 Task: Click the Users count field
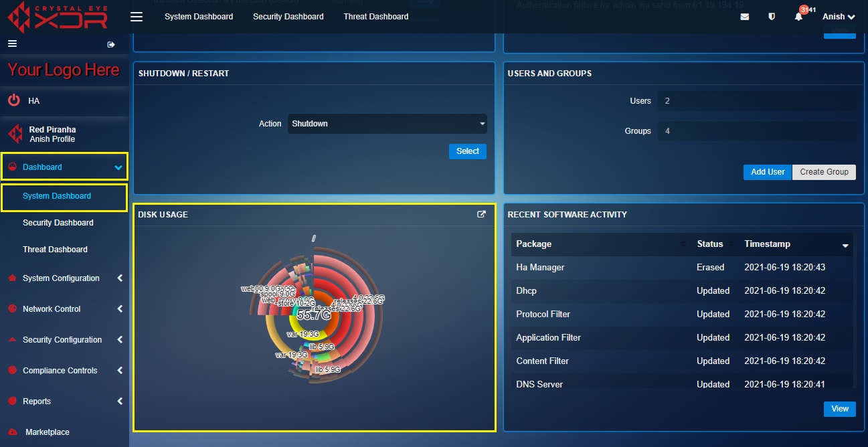[757, 101]
